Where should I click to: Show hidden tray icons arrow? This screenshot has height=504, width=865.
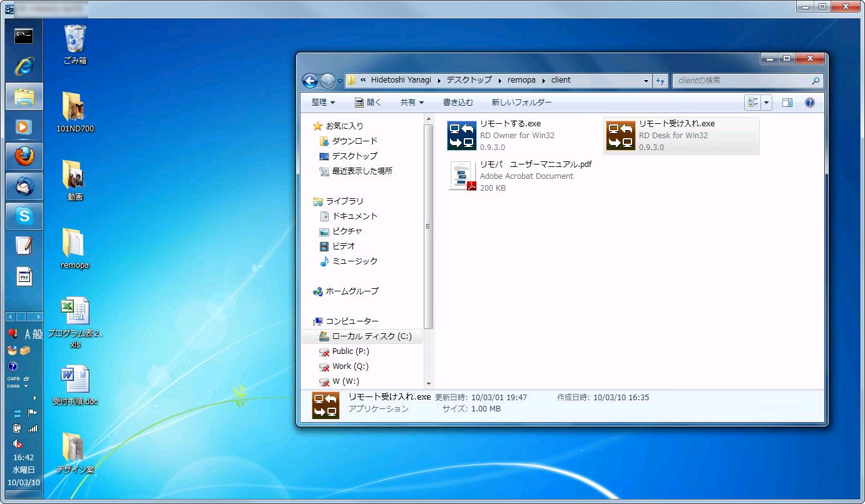tap(34, 398)
